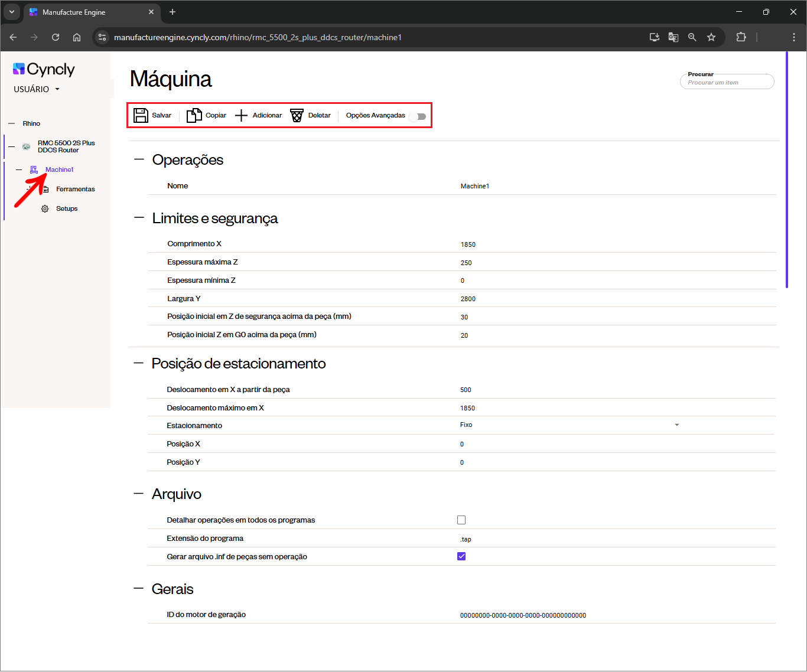
Task: Click the Deletar trash basket icon
Action: click(x=297, y=115)
